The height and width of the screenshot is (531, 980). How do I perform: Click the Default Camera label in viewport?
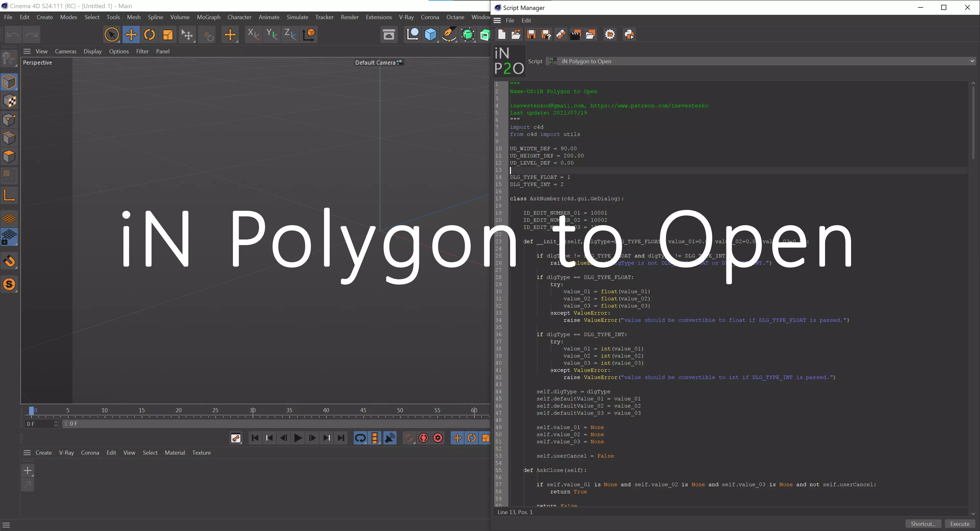tap(375, 63)
